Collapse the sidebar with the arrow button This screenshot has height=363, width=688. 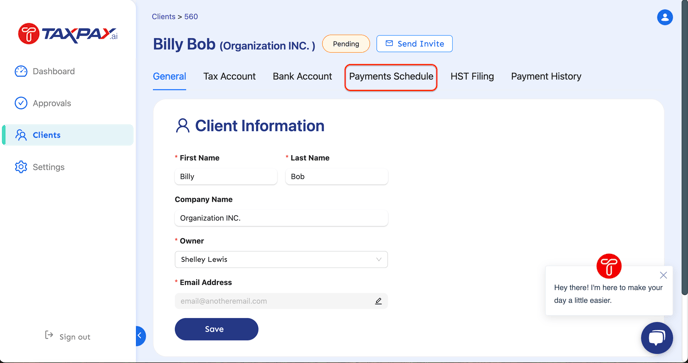(140, 336)
